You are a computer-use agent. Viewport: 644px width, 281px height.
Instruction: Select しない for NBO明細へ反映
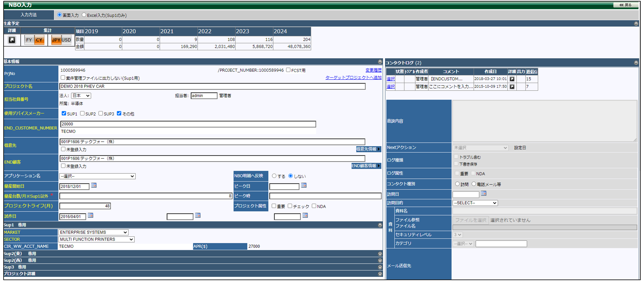(290, 176)
